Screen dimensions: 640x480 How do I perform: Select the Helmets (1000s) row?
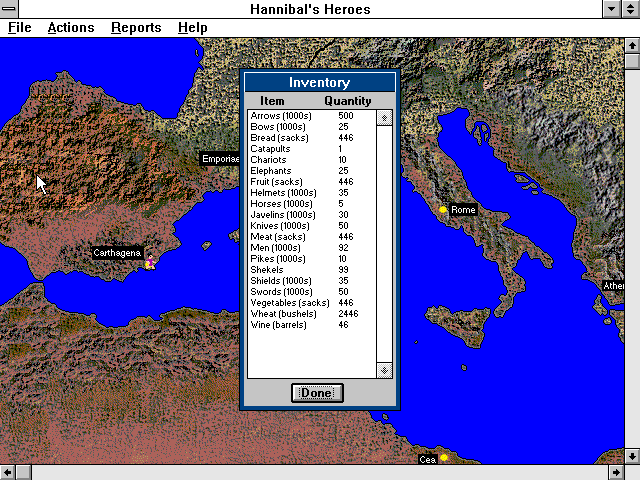(311, 193)
